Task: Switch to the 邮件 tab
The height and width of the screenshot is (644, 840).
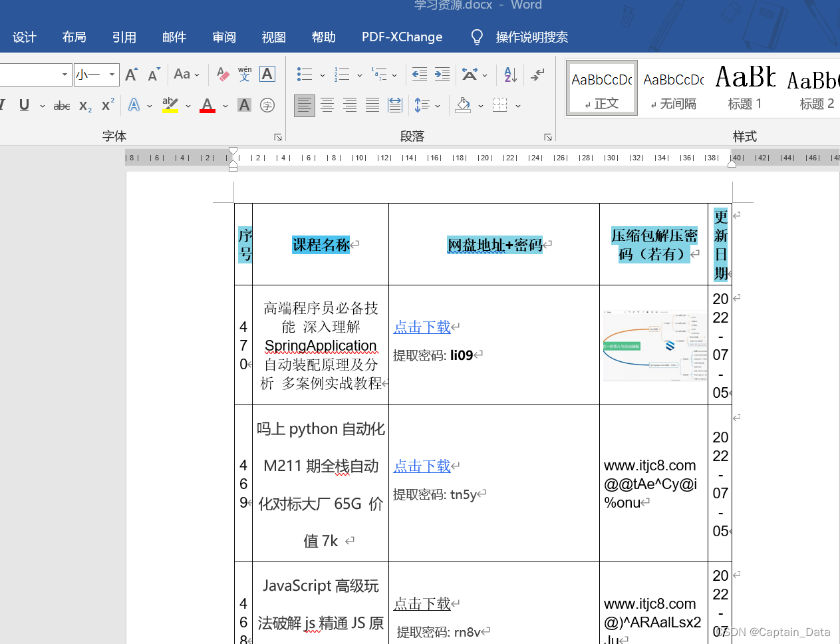Action: click(174, 37)
